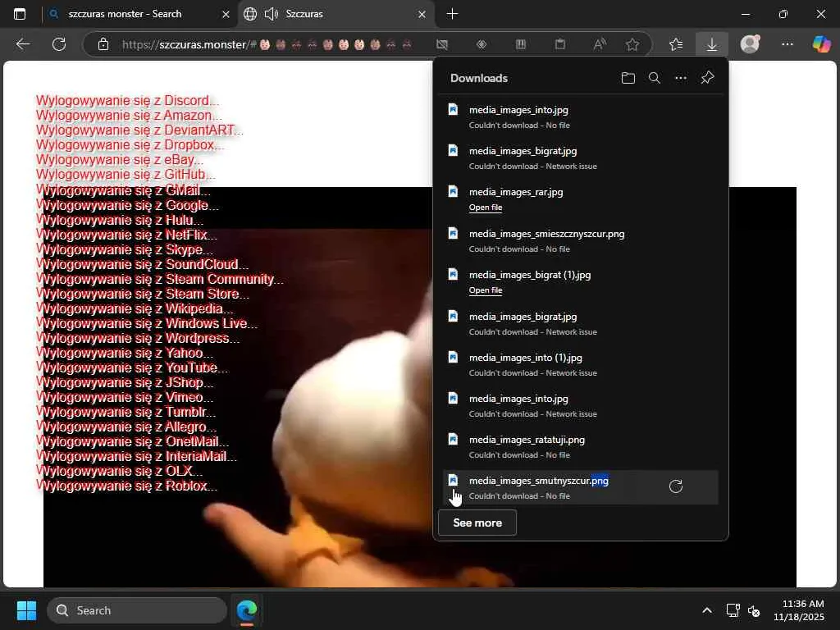Image resolution: width=840 pixels, height=630 pixels.
Task: Open network status icon in system tray
Action: pyautogui.click(x=733, y=610)
